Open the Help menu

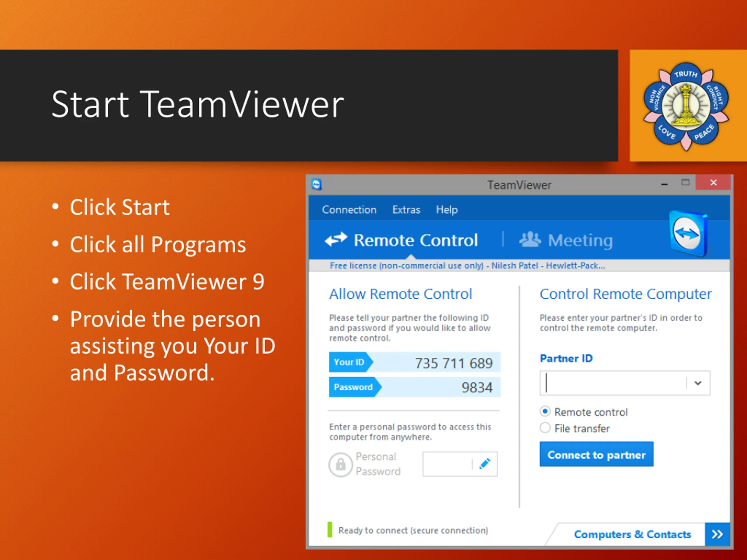point(446,210)
